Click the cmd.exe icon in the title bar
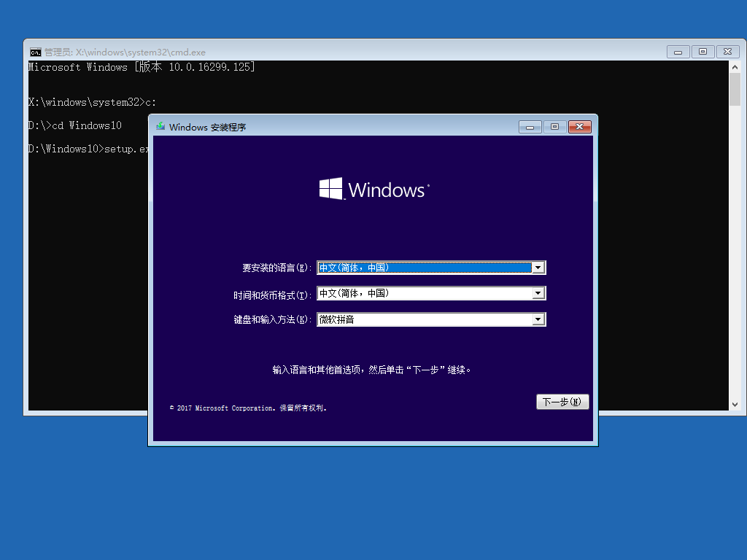Viewport: 747px width, 560px height. [35, 52]
